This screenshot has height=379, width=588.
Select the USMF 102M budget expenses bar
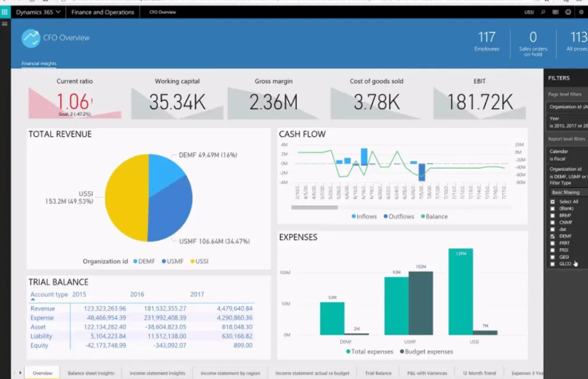(421, 303)
